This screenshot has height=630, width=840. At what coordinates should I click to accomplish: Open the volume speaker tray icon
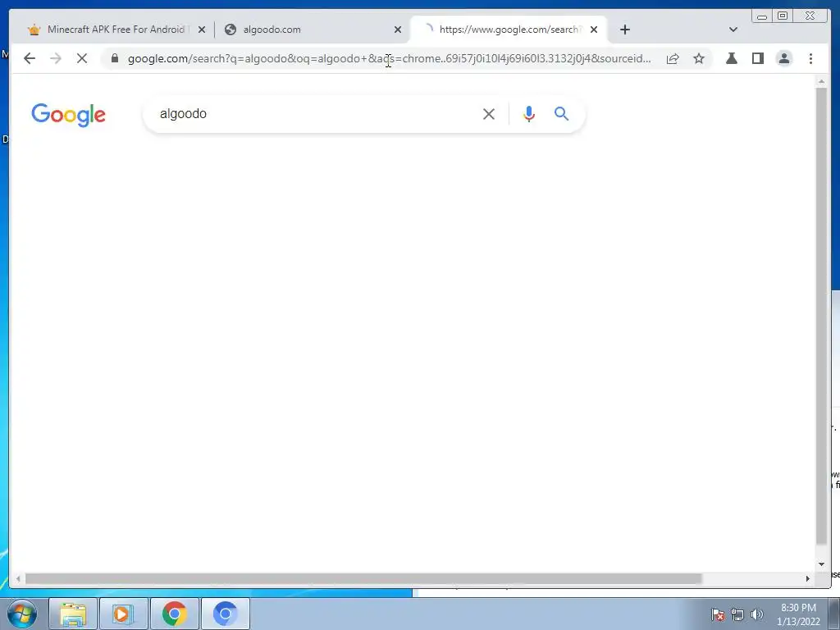757,614
